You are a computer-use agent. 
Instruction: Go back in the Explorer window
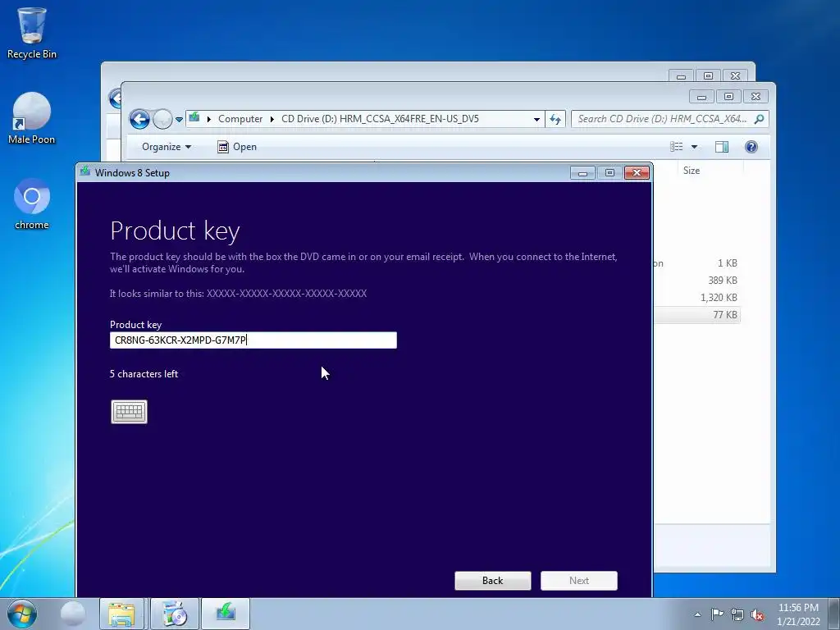coord(139,119)
